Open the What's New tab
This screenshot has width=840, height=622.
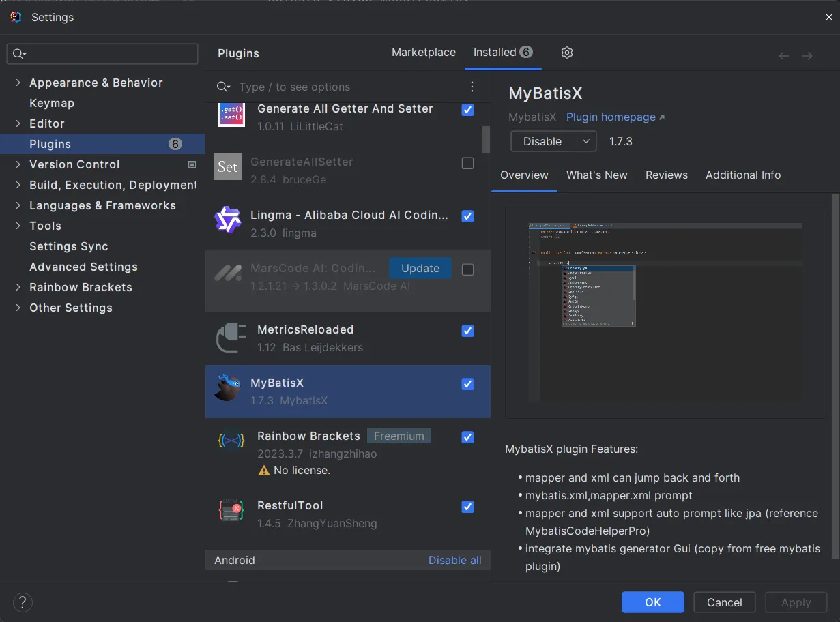[597, 175]
